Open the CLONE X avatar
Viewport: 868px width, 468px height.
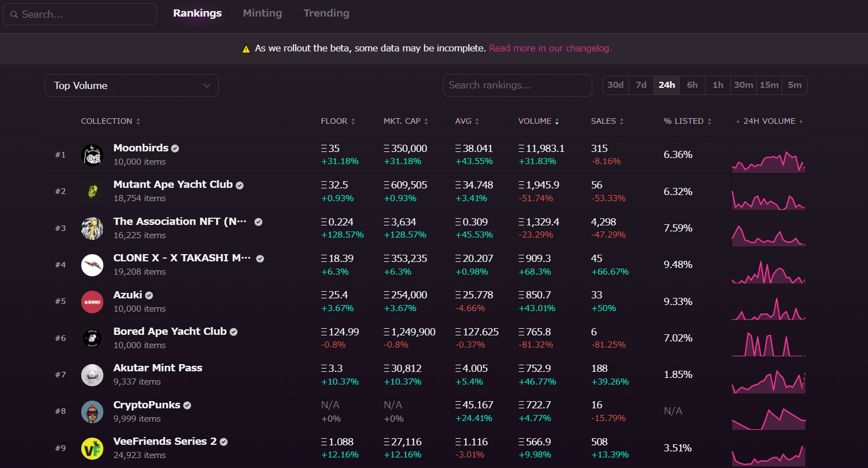coord(92,265)
